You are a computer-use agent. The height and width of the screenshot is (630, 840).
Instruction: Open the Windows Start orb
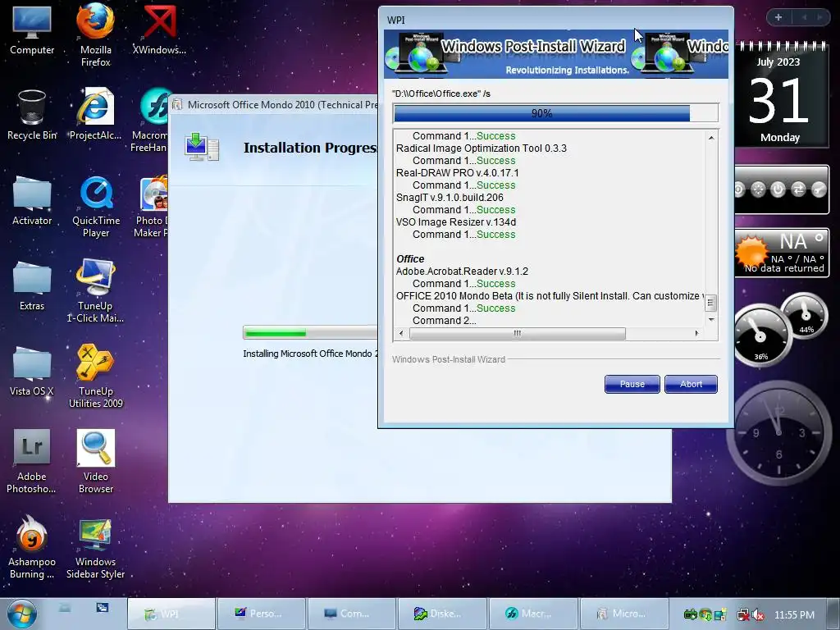22,614
